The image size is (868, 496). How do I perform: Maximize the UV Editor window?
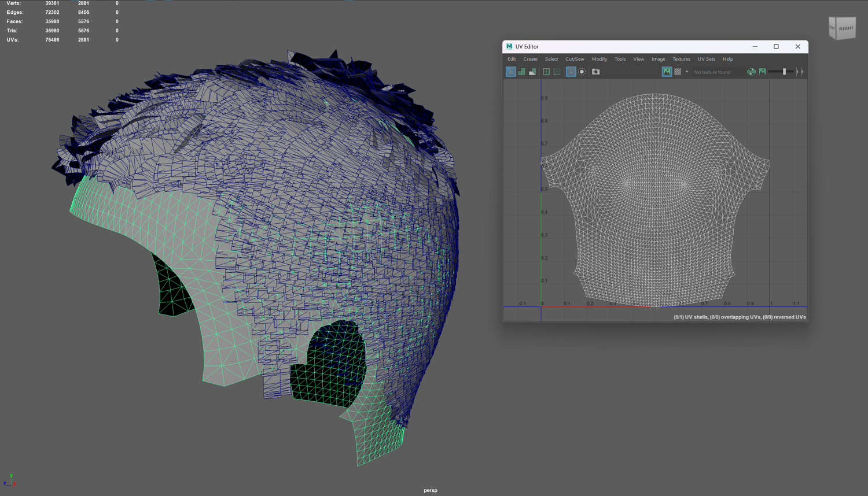point(777,46)
